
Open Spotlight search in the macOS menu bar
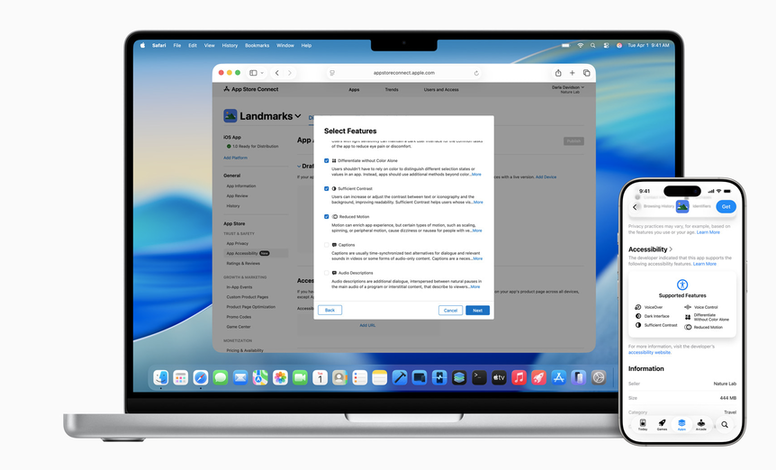click(593, 45)
